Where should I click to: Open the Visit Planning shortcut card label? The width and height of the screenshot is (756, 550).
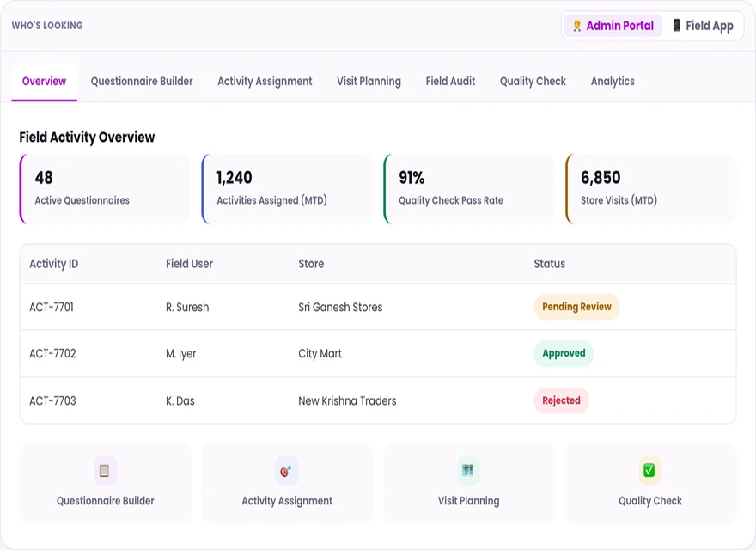[469, 501]
